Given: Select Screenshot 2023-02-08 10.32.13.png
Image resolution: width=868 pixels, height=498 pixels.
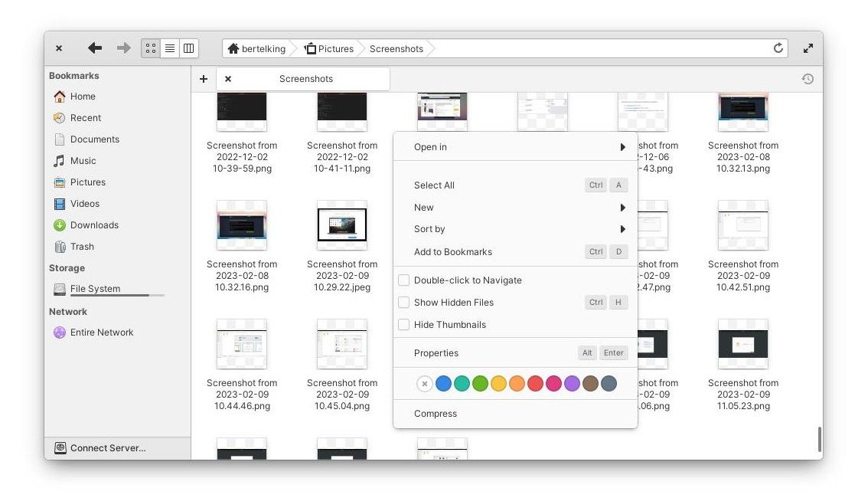Looking at the screenshot, I should [743, 133].
